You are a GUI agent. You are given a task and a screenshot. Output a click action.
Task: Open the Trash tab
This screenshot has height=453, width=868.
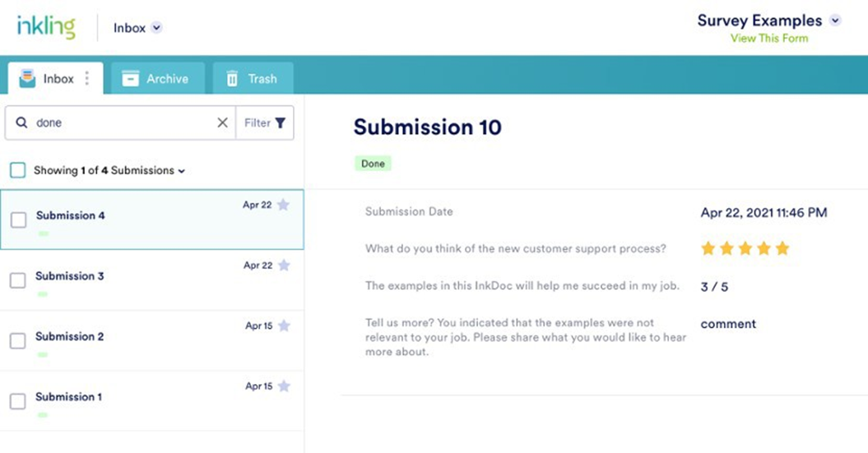point(252,79)
